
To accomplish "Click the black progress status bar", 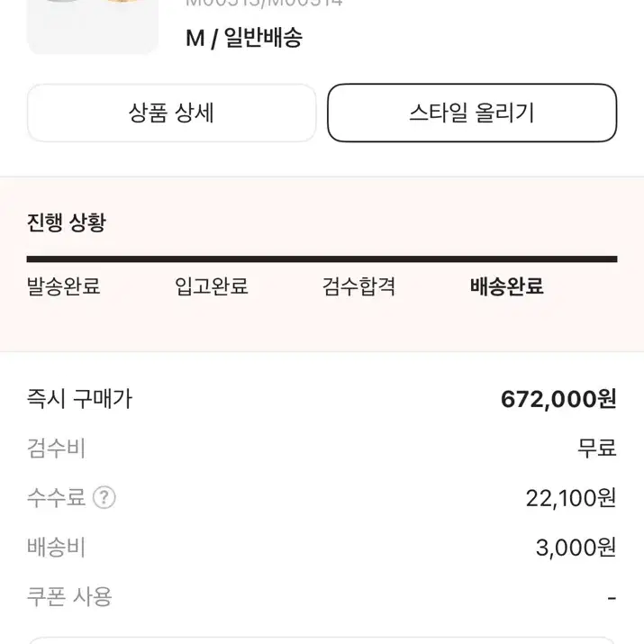I will 322,259.
